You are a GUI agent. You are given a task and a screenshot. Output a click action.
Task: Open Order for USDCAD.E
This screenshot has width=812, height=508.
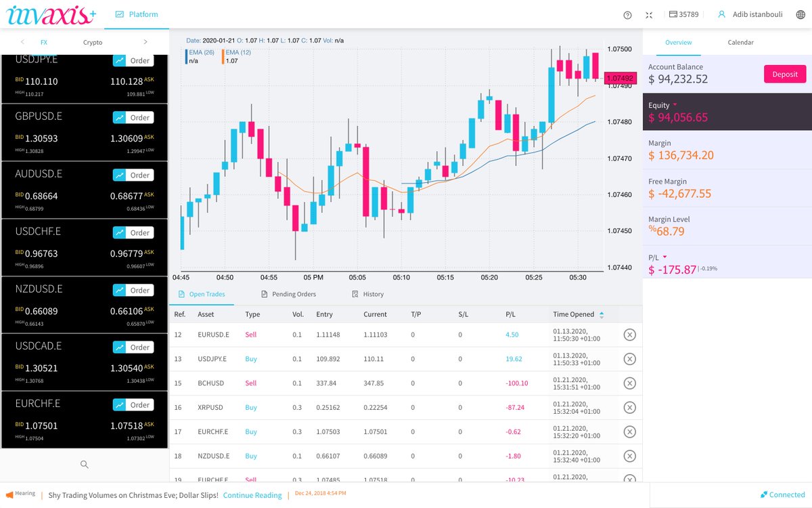133,347
